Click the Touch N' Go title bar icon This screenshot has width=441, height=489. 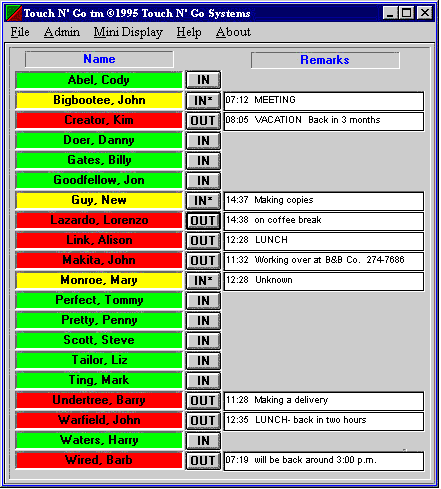(x=14, y=13)
